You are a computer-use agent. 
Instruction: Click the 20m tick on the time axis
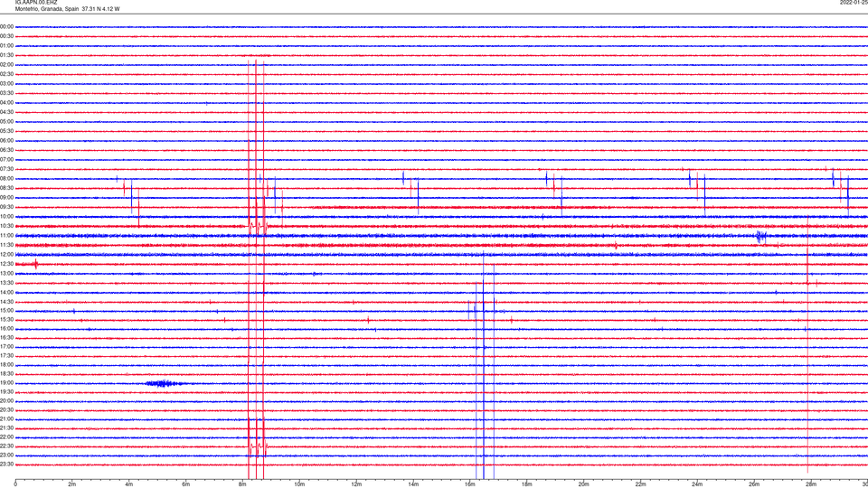583,484
